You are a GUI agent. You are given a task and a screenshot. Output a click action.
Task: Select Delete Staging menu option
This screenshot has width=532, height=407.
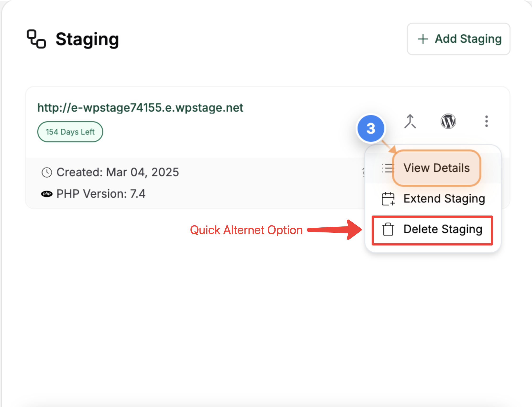pyautogui.click(x=443, y=229)
